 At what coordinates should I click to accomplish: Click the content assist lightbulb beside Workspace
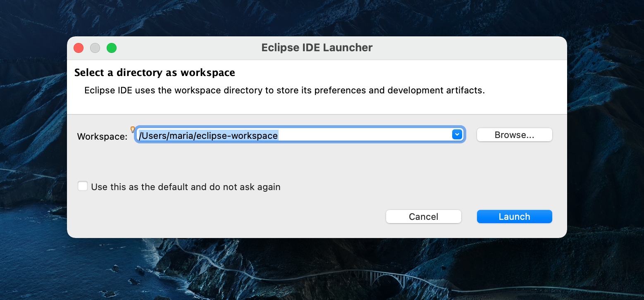[133, 129]
